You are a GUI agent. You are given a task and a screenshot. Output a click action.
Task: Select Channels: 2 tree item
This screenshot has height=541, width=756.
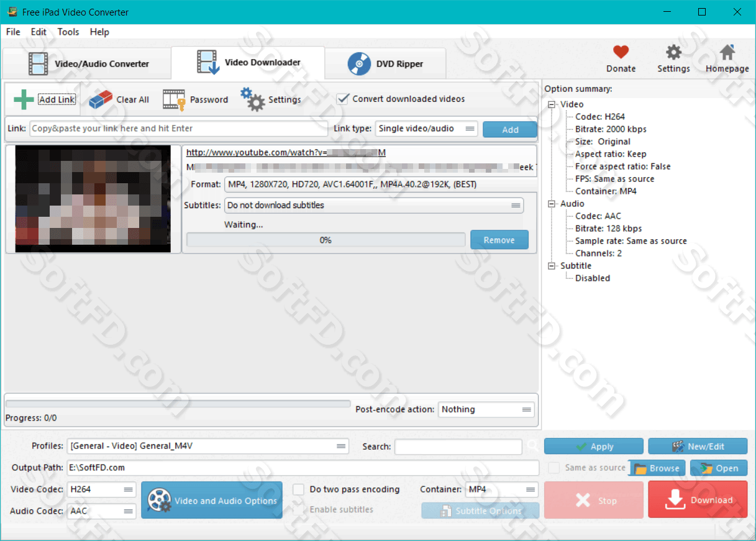(x=598, y=253)
